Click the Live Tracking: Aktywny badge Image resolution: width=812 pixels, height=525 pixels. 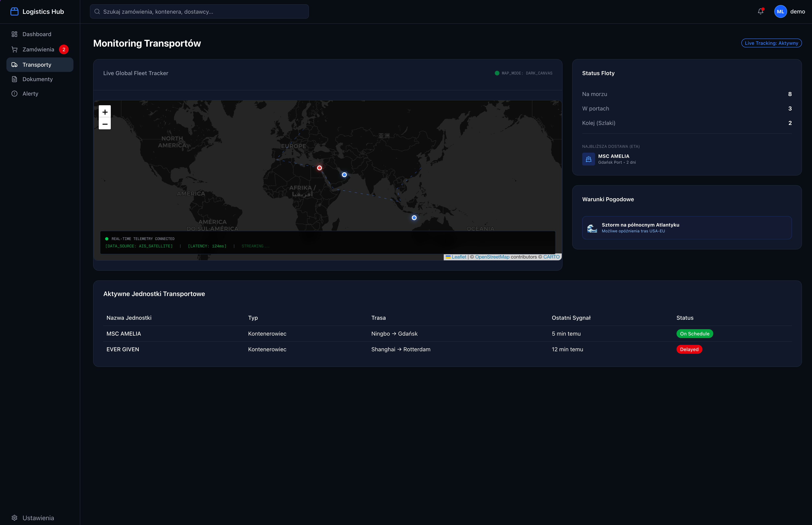pos(771,43)
